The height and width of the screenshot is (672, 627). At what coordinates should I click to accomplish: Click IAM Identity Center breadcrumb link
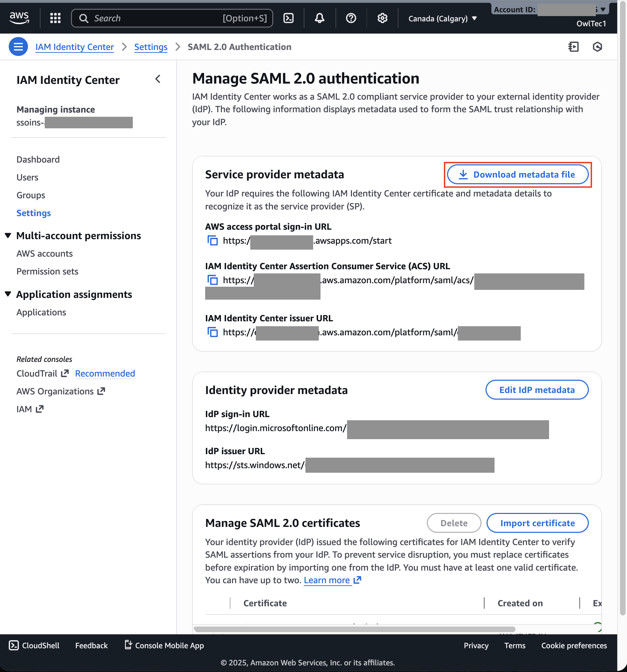click(75, 47)
